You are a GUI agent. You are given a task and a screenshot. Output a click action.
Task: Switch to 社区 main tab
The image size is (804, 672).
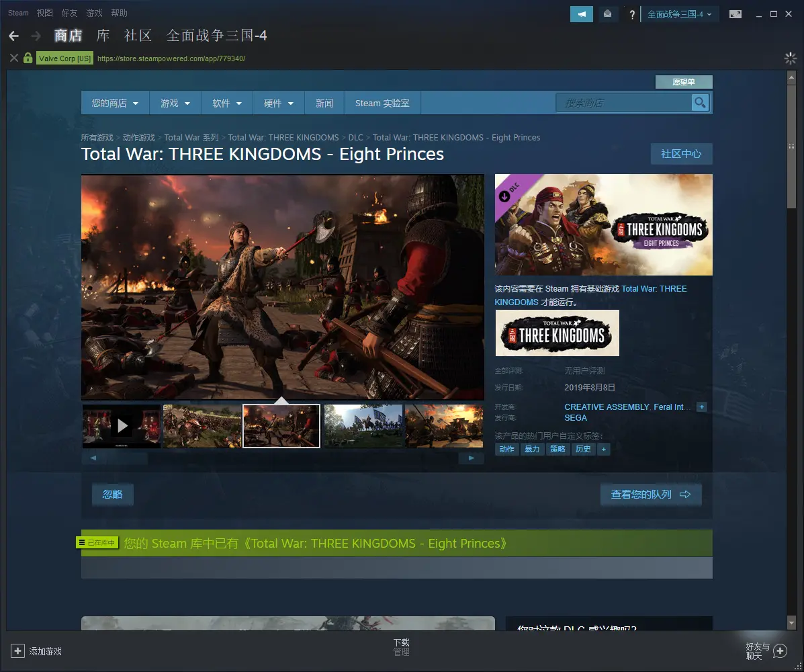138,36
